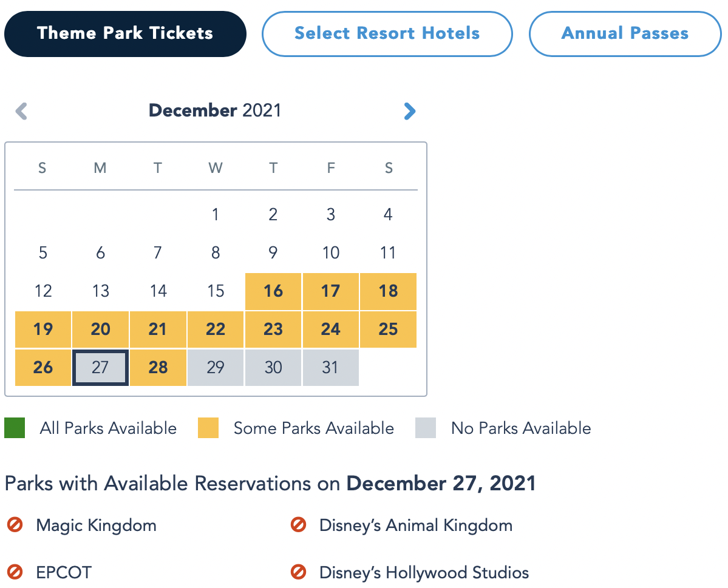The image size is (728, 588).
Task: Pick December 19 on the calendar
Action: tap(43, 329)
